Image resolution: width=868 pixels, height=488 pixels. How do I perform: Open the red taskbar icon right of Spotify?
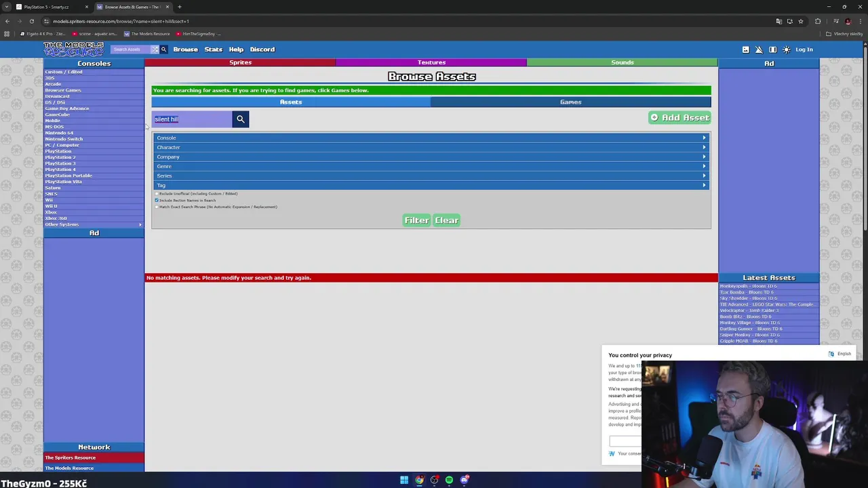pos(464,480)
